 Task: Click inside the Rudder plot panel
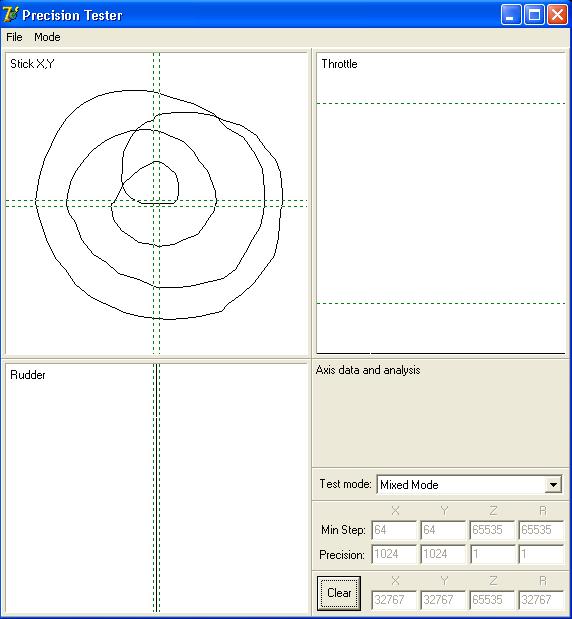coord(156,488)
